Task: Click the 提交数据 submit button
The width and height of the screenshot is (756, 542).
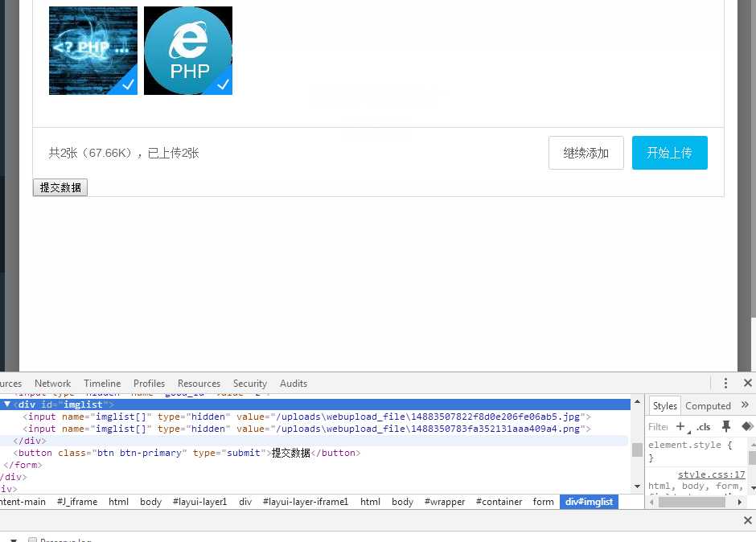Action: (x=60, y=187)
